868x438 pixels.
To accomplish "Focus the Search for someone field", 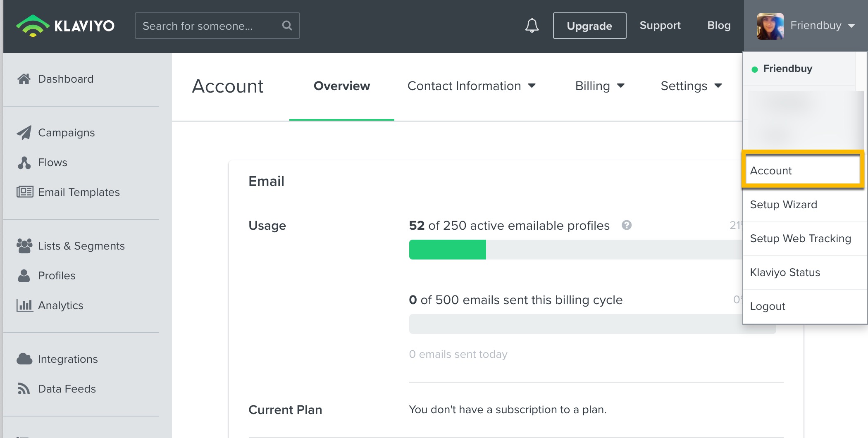I will point(217,26).
